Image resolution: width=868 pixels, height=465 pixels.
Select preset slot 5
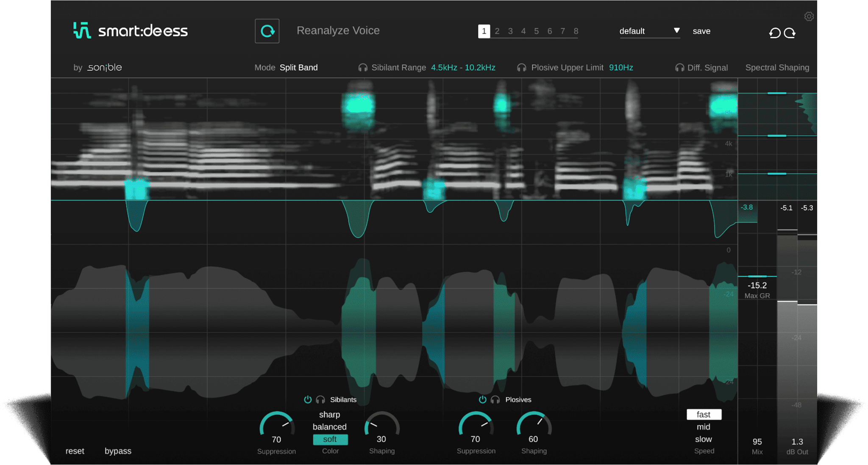(x=536, y=31)
